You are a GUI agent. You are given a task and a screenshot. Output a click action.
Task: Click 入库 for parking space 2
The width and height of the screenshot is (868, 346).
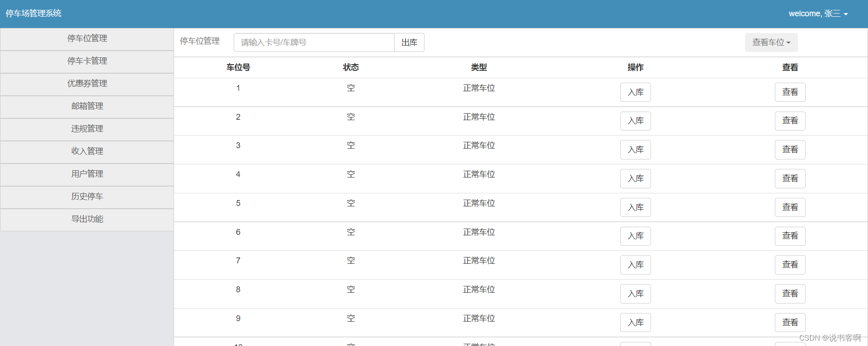[x=636, y=121]
